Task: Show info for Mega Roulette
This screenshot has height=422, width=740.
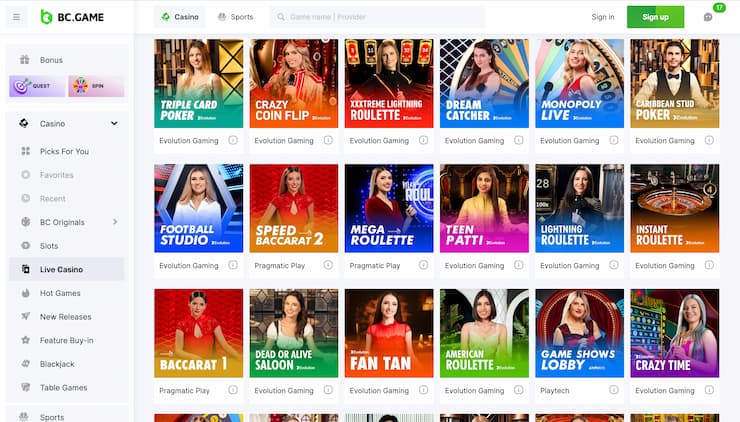Action: 424,265
